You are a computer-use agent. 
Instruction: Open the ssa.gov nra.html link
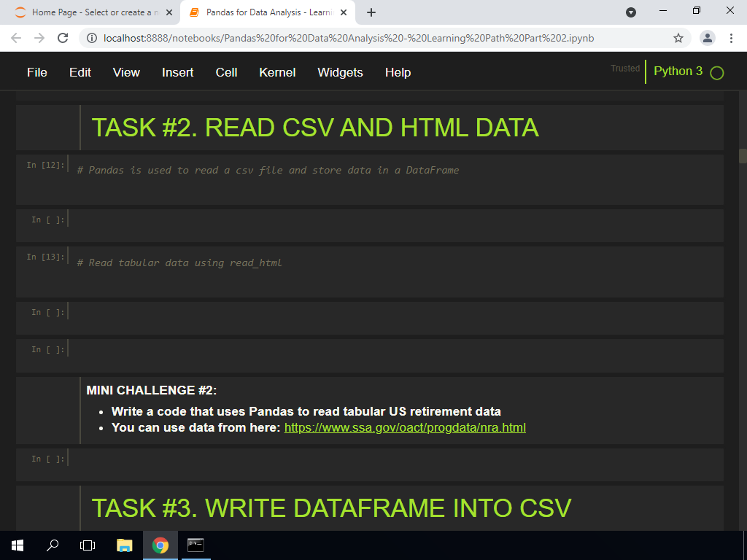coord(405,427)
